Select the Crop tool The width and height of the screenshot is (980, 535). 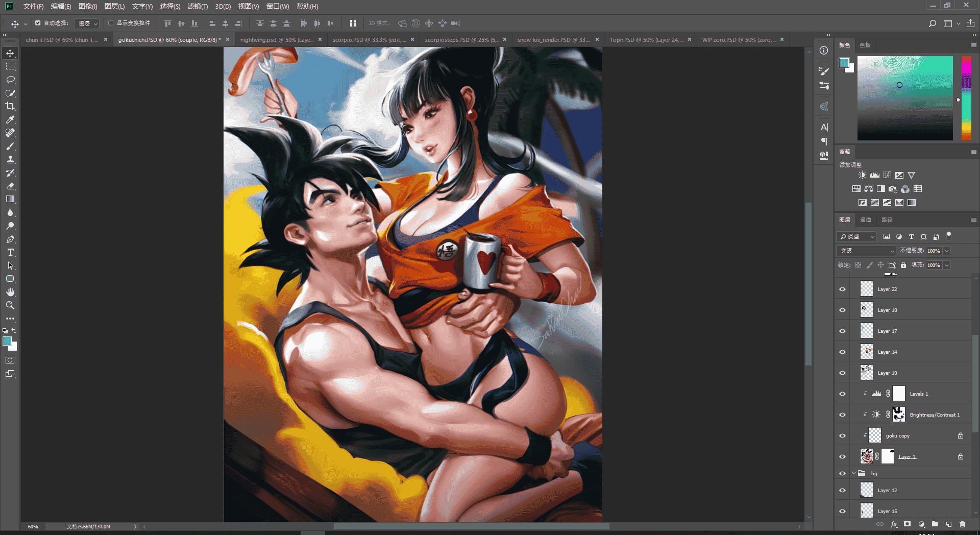click(x=10, y=106)
